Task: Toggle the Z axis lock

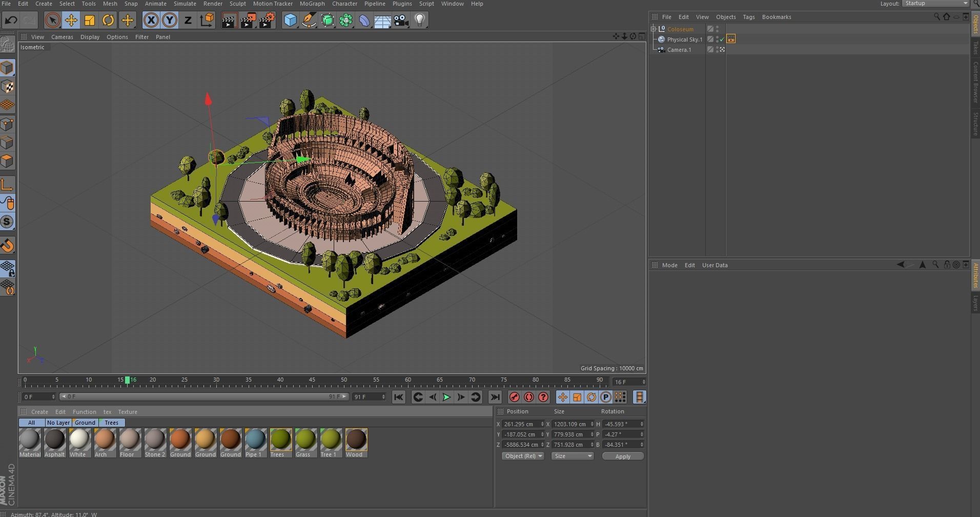Action: (x=188, y=21)
